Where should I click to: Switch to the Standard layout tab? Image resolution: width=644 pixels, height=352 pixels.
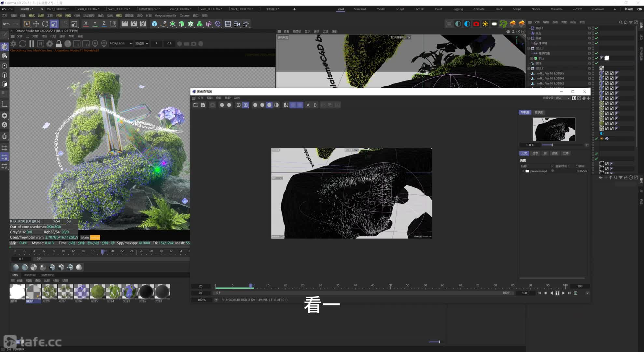point(360,9)
